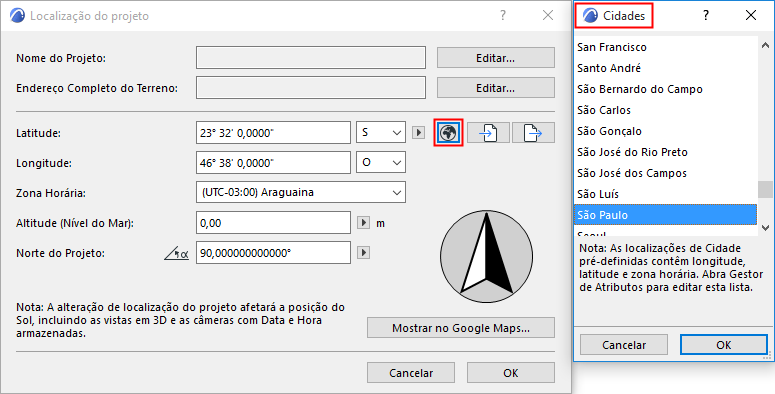Viewport: 775px width, 394px height.
Task: Click Mostrar no Google Maps button
Action: (x=461, y=328)
